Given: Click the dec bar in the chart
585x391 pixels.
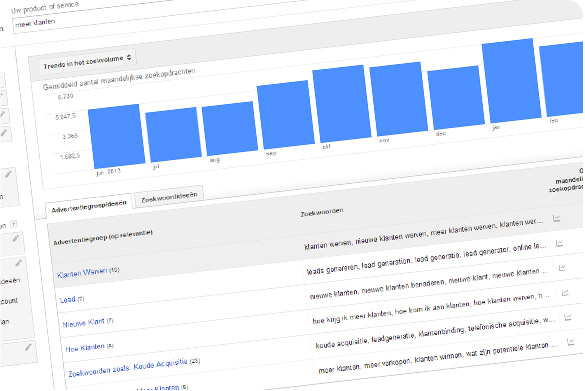Looking at the screenshot, I should [x=456, y=97].
